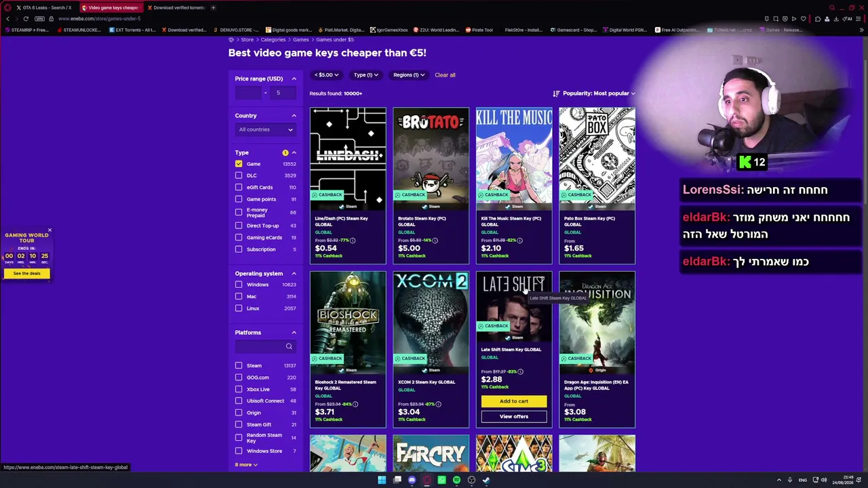Open a new browser tab

pyautogui.click(x=213, y=7)
